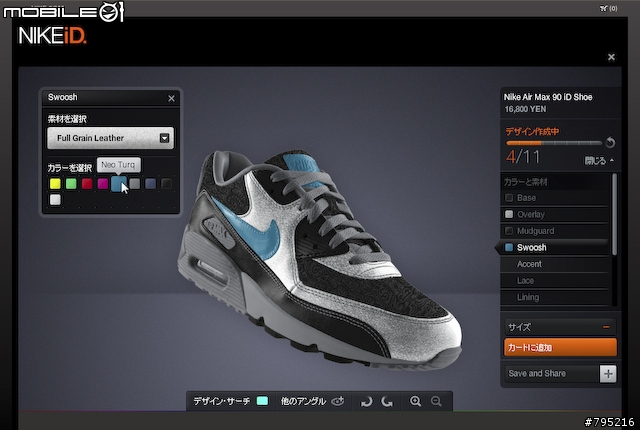Image resolution: width=640 pixels, height=430 pixels.
Task: Add the shoe to cart with the orange button
Action: click(x=560, y=347)
